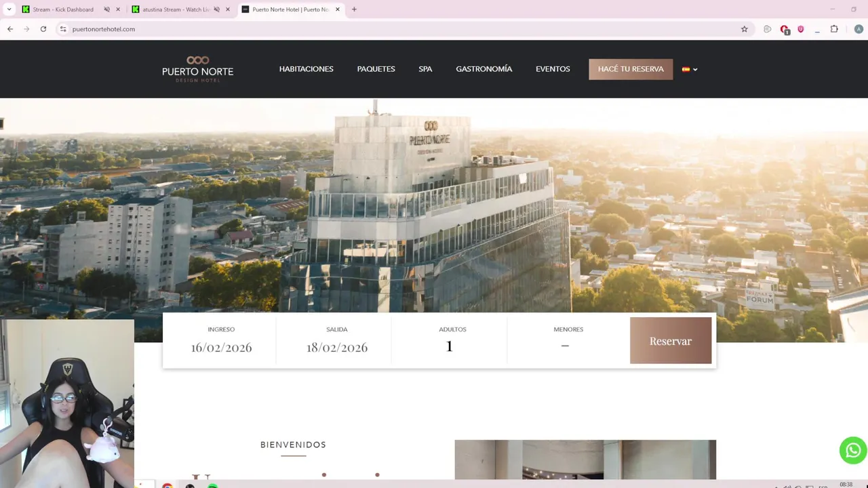Click the taskbar clock showing 08:38
Screen dimensions: 868x488
(x=846, y=485)
